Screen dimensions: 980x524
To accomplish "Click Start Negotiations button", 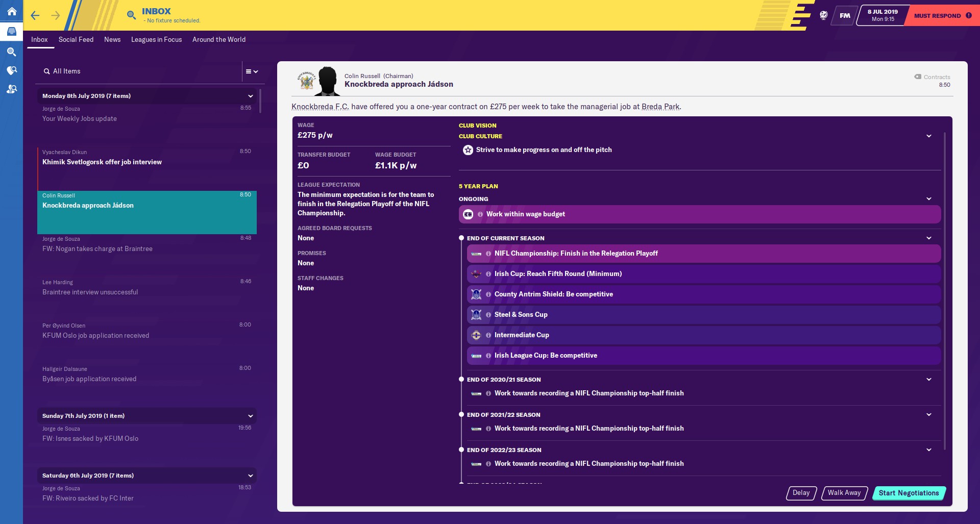I will [x=909, y=493].
